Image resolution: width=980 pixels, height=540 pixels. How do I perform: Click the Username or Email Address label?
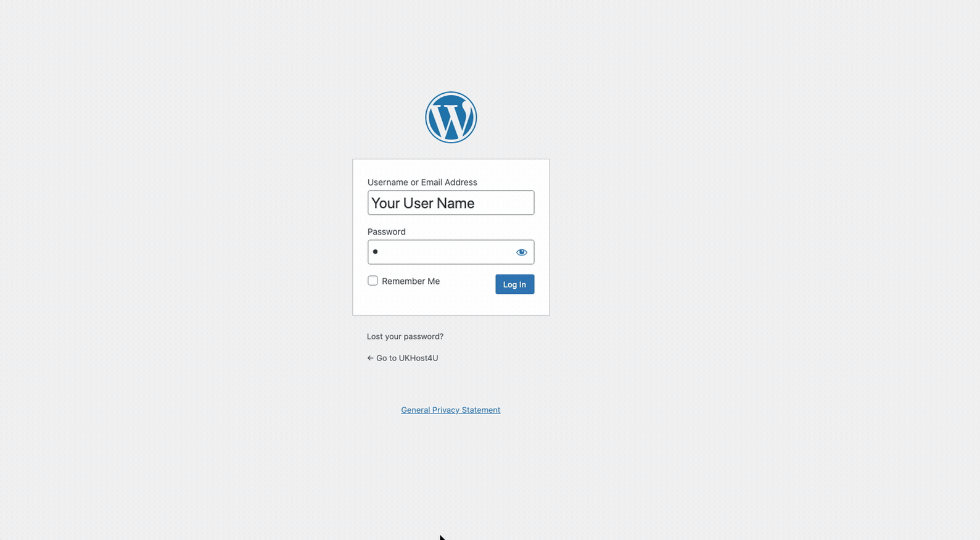[422, 182]
